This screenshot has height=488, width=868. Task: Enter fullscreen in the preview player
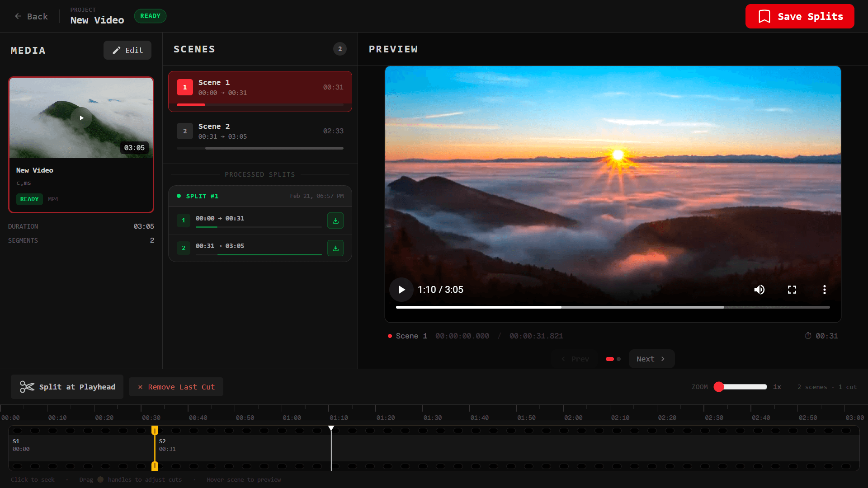(792, 290)
